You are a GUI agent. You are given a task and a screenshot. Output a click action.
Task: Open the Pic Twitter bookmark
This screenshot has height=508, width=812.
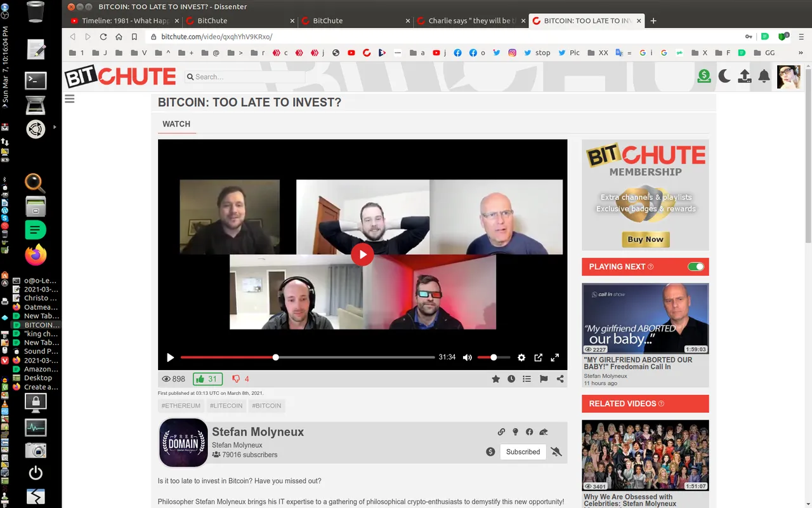coord(568,53)
